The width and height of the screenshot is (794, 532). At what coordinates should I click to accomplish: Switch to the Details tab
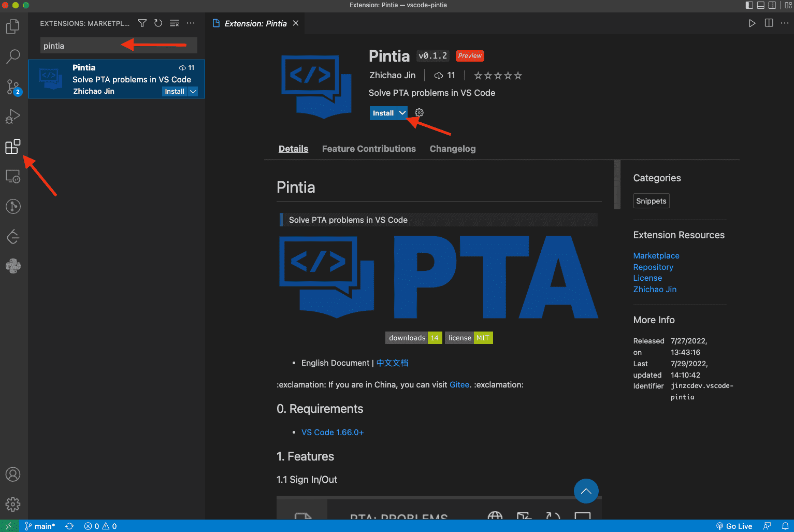[293, 149]
